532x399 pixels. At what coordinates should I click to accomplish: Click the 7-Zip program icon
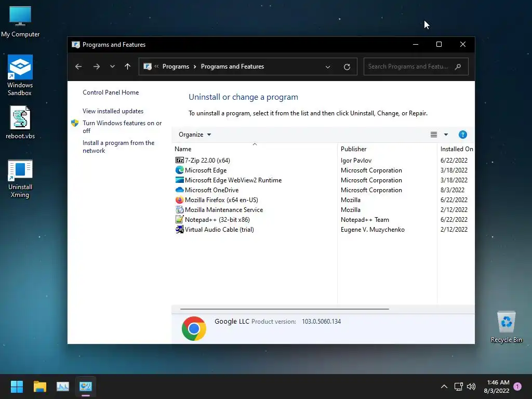coord(179,160)
